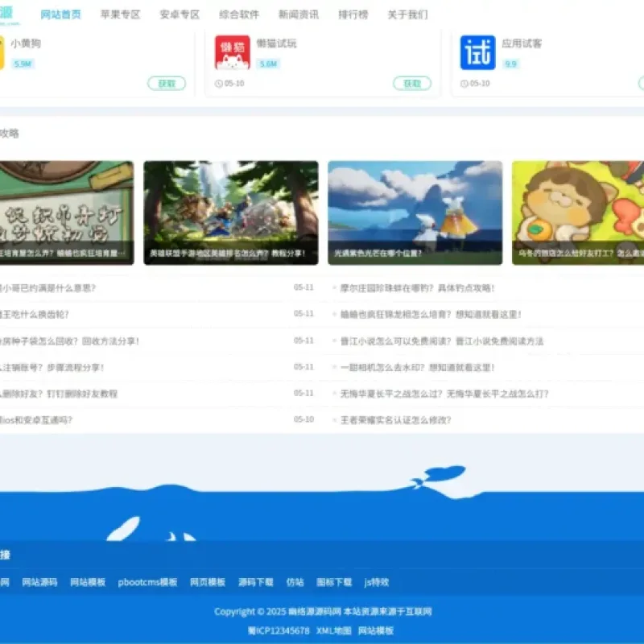Open article 喵喵也疯狂臻龙柏怎么培育？

pyautogui.click(x=431, y=315)
